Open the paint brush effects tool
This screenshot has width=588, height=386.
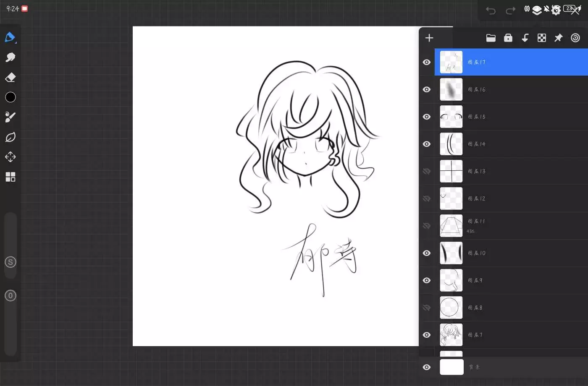point(10,117)
